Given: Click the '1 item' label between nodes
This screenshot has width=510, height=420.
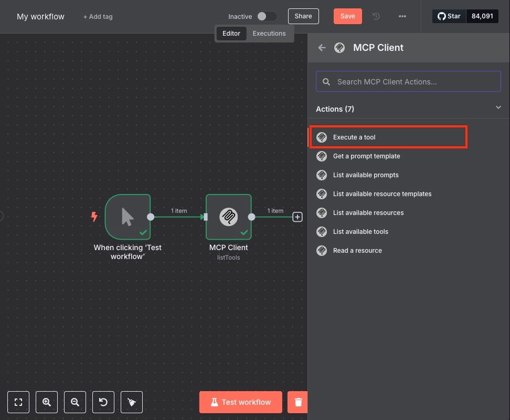Looking at the screenshot, I should pos(179,211).
